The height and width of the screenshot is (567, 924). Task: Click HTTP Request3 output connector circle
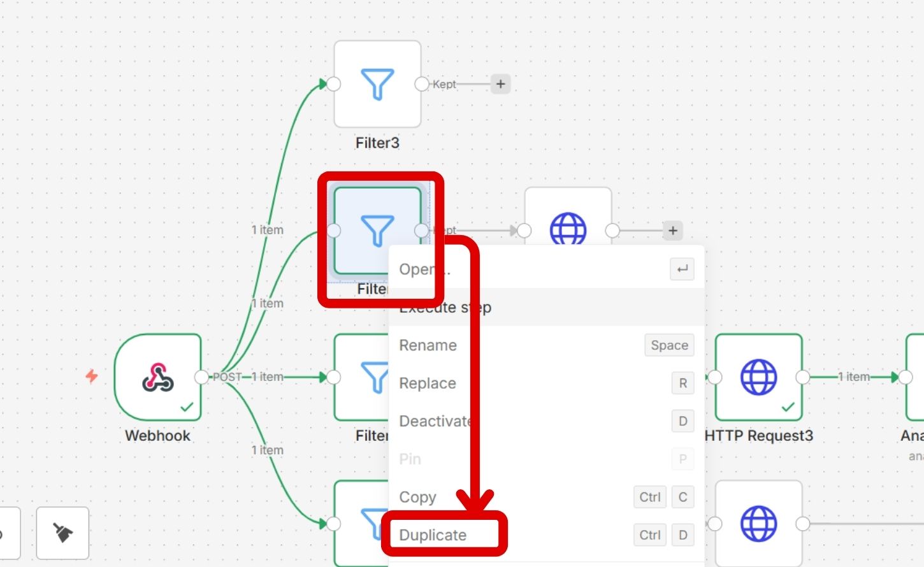(x=803, y=377)
